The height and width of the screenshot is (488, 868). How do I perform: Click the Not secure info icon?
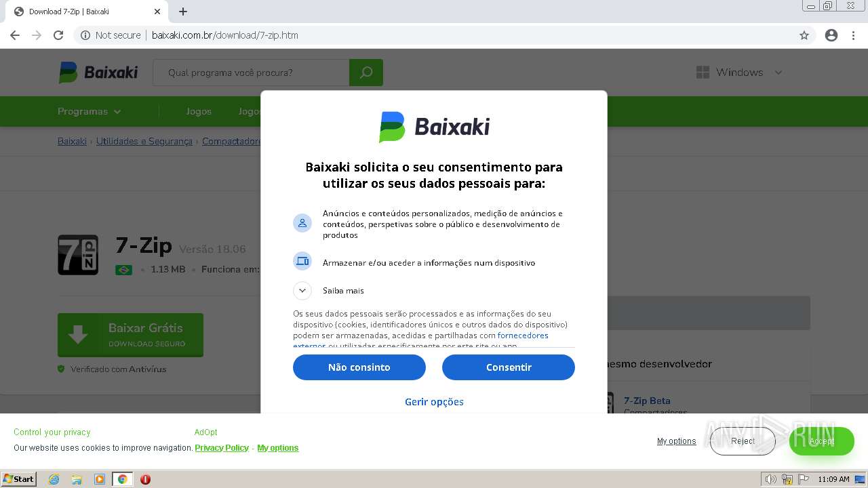[x=85, y=35]
